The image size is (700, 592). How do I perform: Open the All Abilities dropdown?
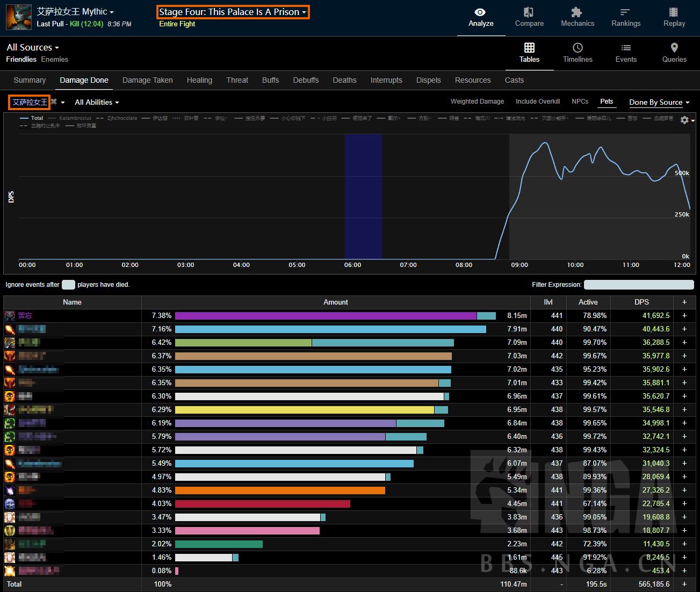97,102
